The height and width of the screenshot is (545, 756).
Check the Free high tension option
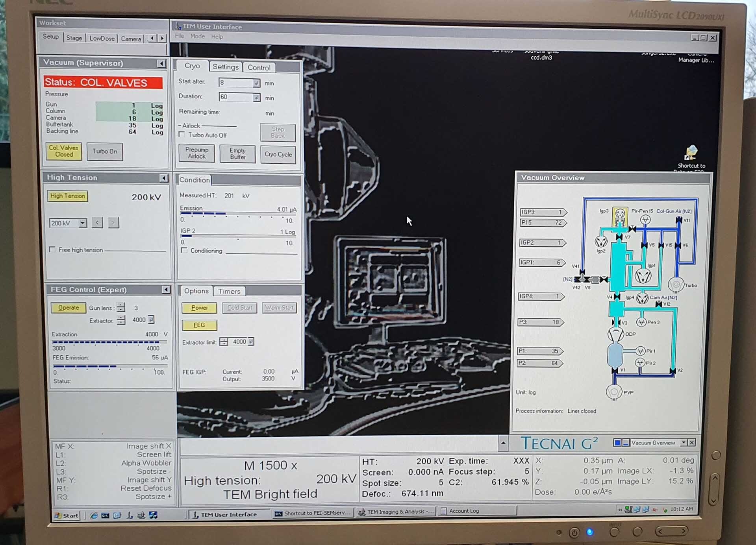pyautogui.click(x=52, y=249)
